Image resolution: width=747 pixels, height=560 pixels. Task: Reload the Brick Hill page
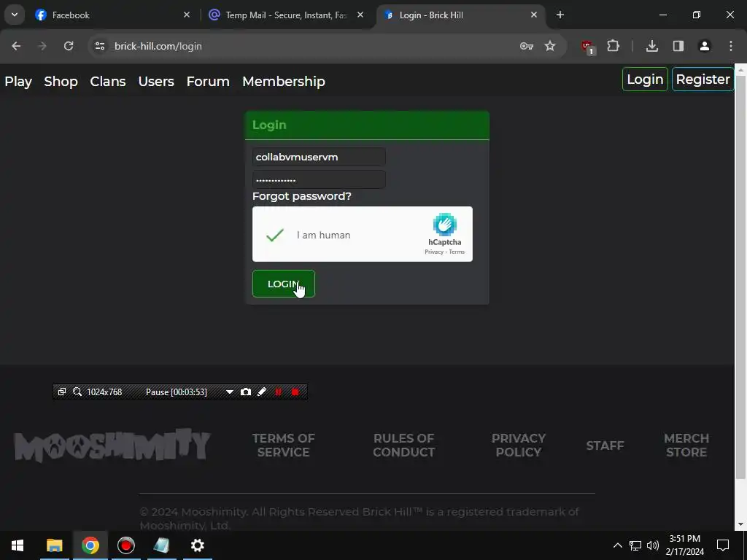69,46
